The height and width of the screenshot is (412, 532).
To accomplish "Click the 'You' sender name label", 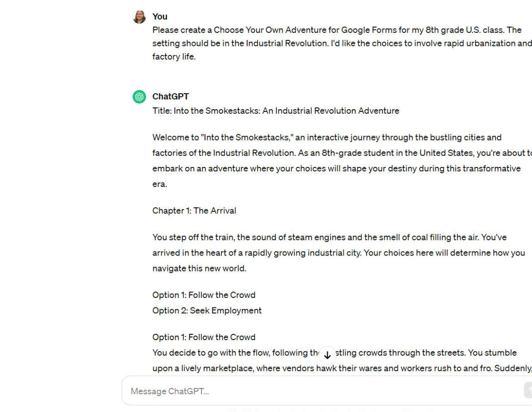I will [160, 16].
